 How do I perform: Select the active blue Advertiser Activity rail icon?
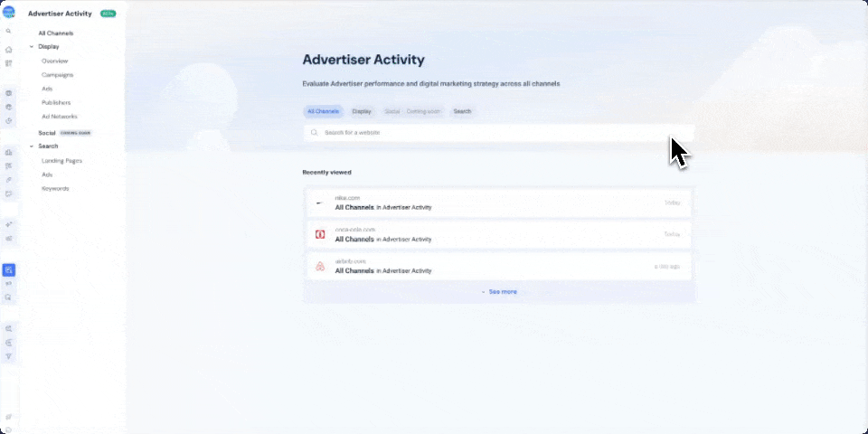9,270
